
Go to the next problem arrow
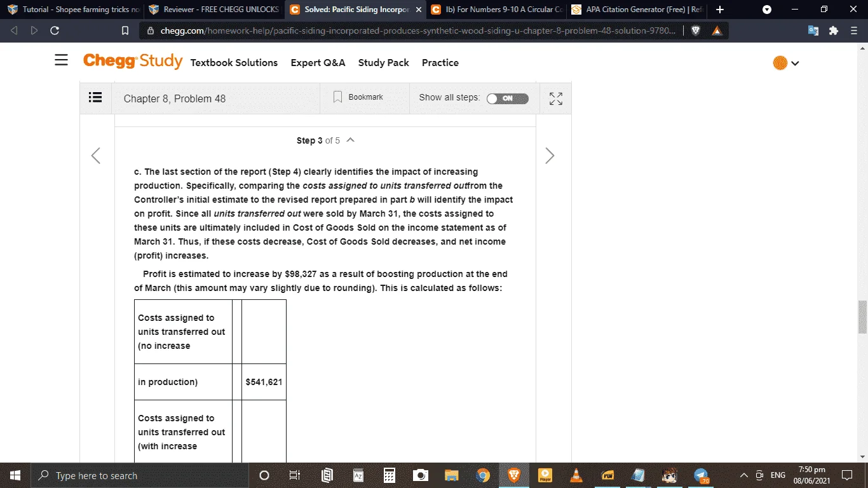pos(550,156)
